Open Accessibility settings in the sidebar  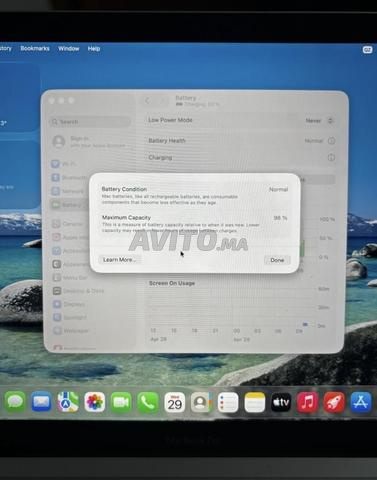point(70,251)
